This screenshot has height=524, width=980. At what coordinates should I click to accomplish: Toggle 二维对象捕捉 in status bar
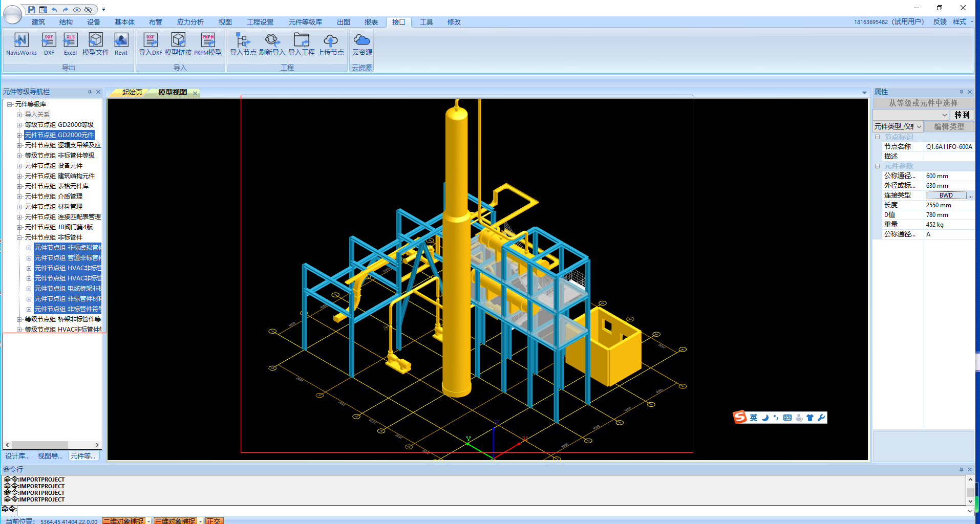click(123, 521)
